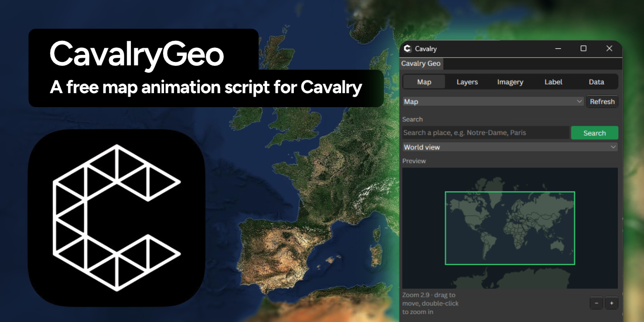The image size is (644, 322).
Task: Zoom out with the minus button
Action: tap(597, 303)
